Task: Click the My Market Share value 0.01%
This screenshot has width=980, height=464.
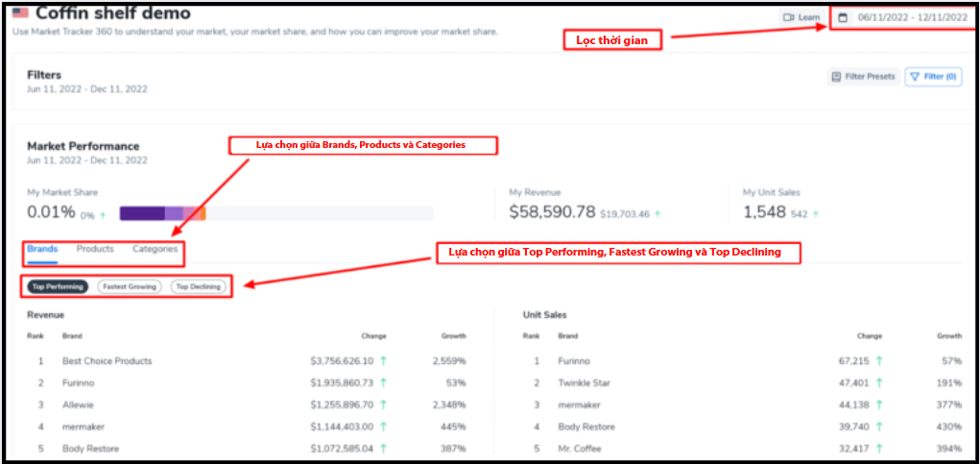Action: pyautogui.click(x=51, y=212)
